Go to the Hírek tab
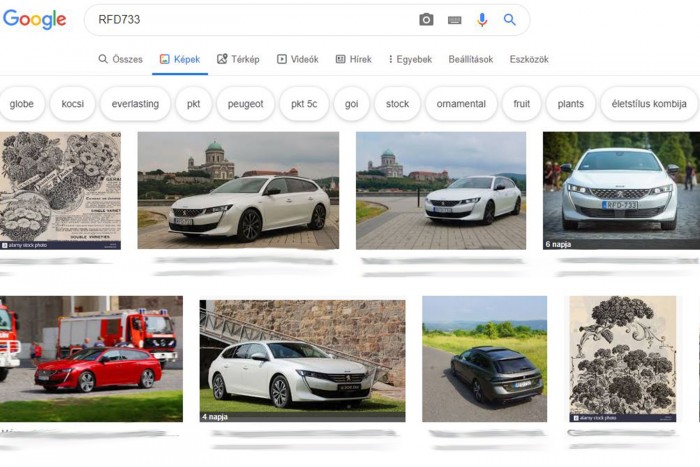Image resolution: width=700 pixels, height=467 pixels. [x=354, y=59]
